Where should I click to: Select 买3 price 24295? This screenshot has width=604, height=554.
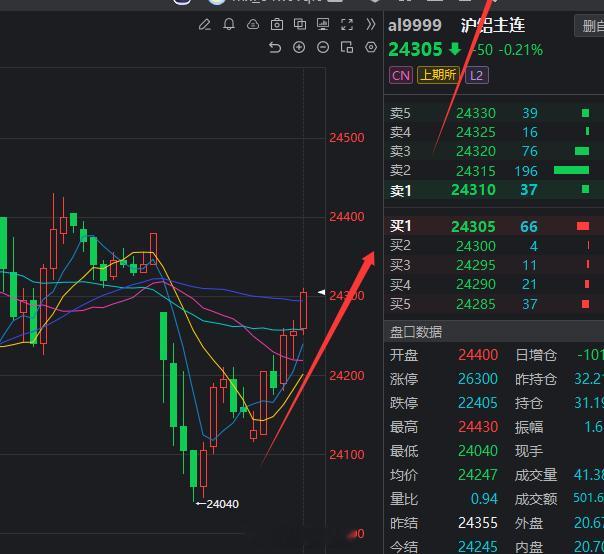[x=476, y=265]
